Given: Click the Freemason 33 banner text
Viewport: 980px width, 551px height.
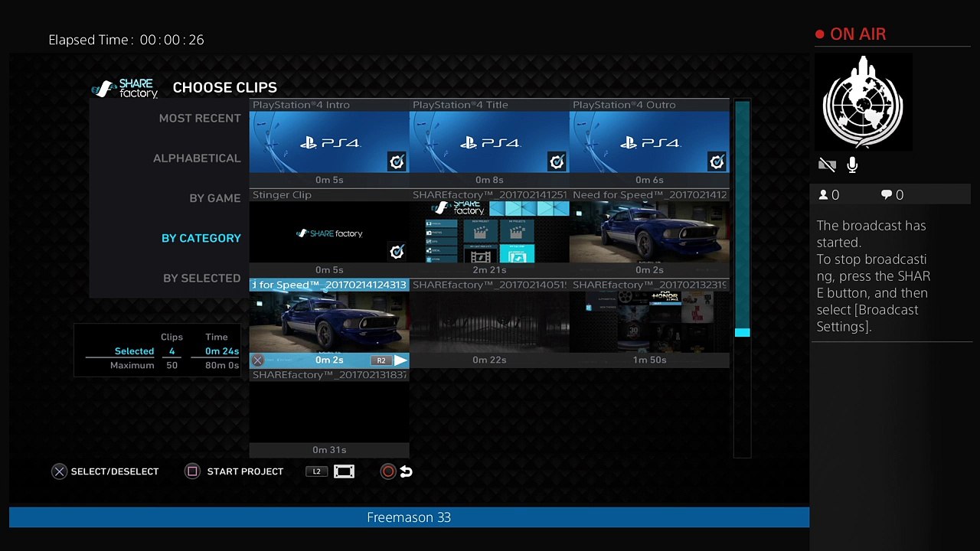Looking at the screenshot, I should (x=409, y=517).
